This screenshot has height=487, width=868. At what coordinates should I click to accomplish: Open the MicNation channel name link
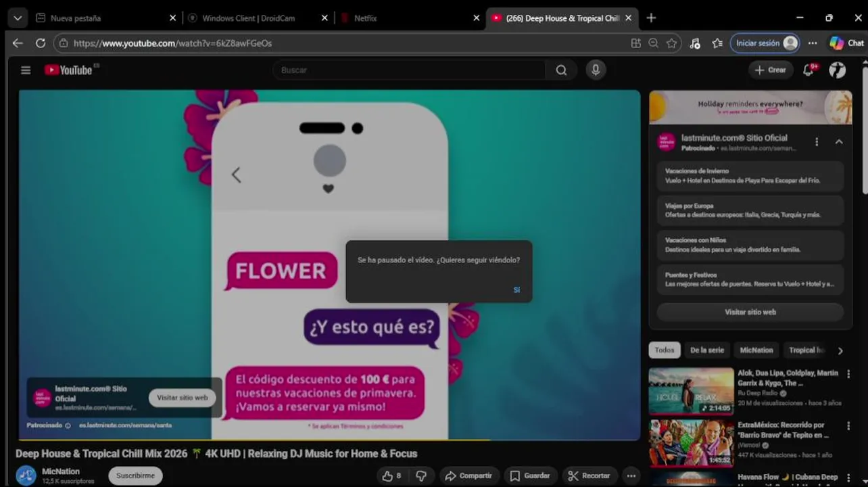coord(61,471)
